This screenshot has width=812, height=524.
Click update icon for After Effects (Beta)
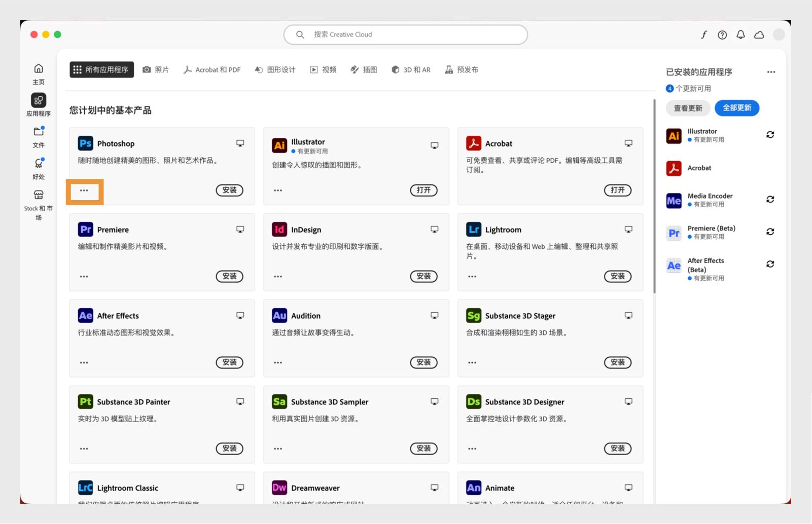tap(770, 264)
